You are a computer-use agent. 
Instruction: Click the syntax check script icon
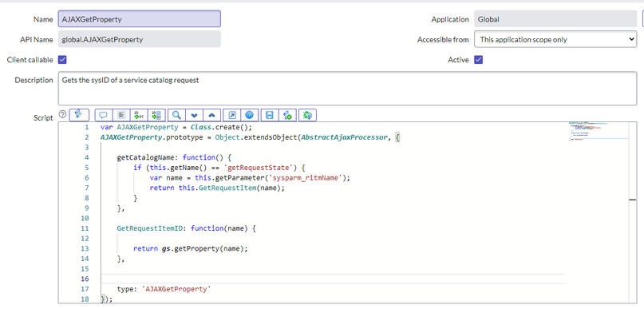tap(287, 116)
